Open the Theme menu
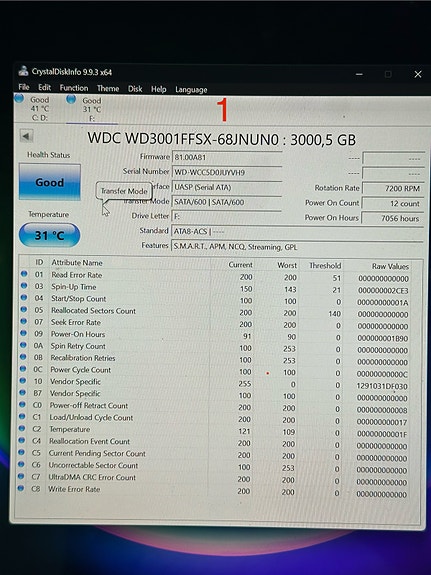Screen dimensions: 431x575 point(108,88)
